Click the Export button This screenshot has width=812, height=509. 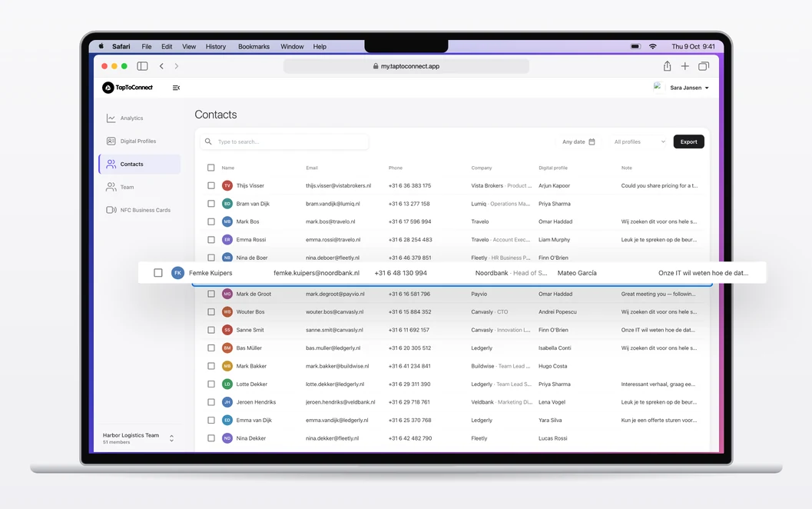[689, 141]
